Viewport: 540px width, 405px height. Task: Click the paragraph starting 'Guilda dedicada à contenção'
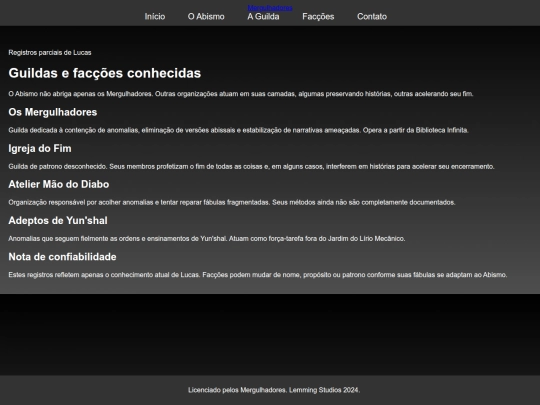pyautogui.click(x=238, y=130)
